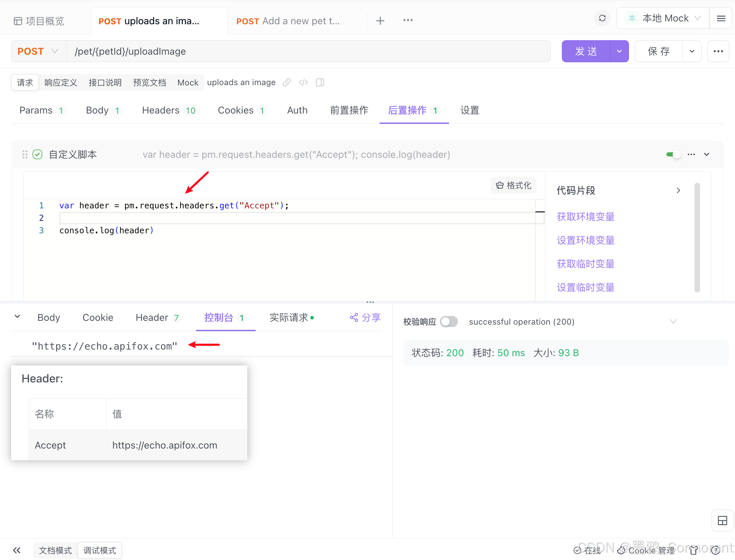Open the 自定义脚本 row more options ellipsis
The height and width of the screenshot is (560, 735).
tap(691, 154)
